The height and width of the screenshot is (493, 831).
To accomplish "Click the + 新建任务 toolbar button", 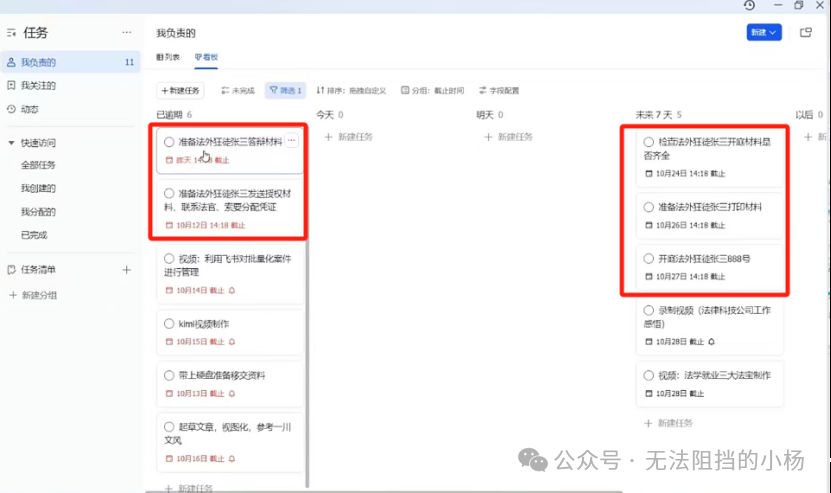I will tap(180, 91).
